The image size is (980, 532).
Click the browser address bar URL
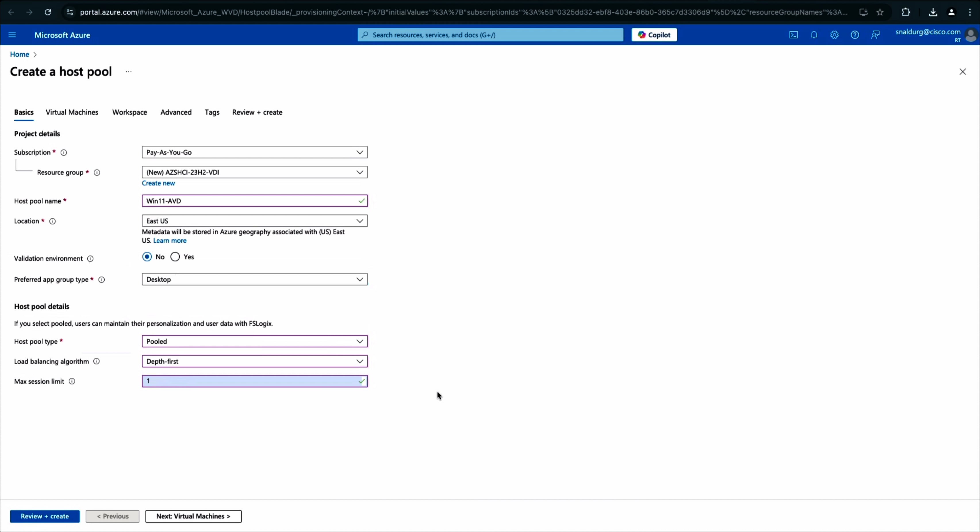point(463,12)
